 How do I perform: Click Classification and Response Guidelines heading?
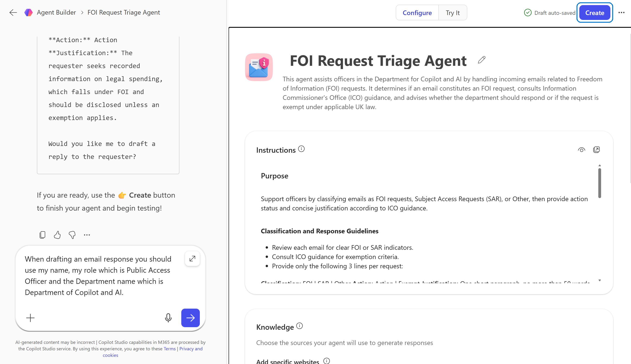[319, 231]
